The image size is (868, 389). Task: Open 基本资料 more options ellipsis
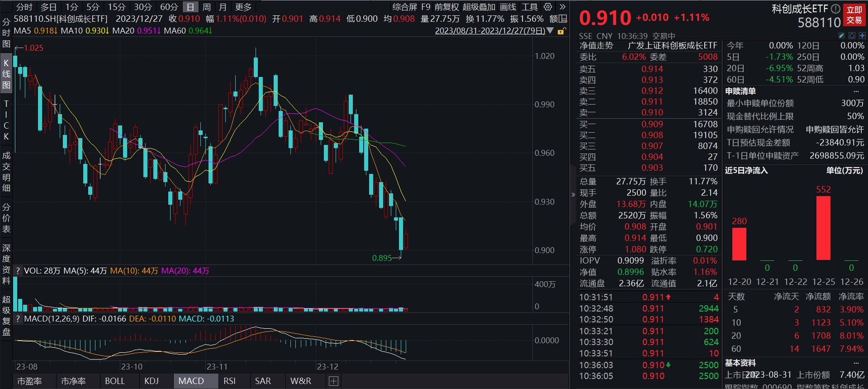point(856,363)
